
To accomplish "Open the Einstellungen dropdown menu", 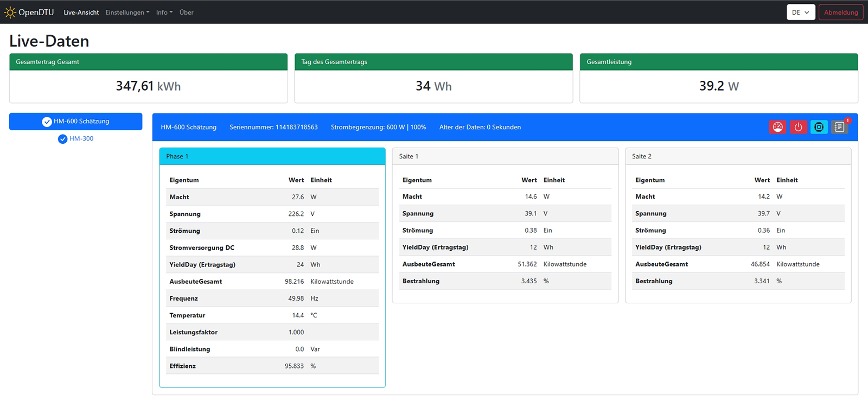I will pos(127,12).
